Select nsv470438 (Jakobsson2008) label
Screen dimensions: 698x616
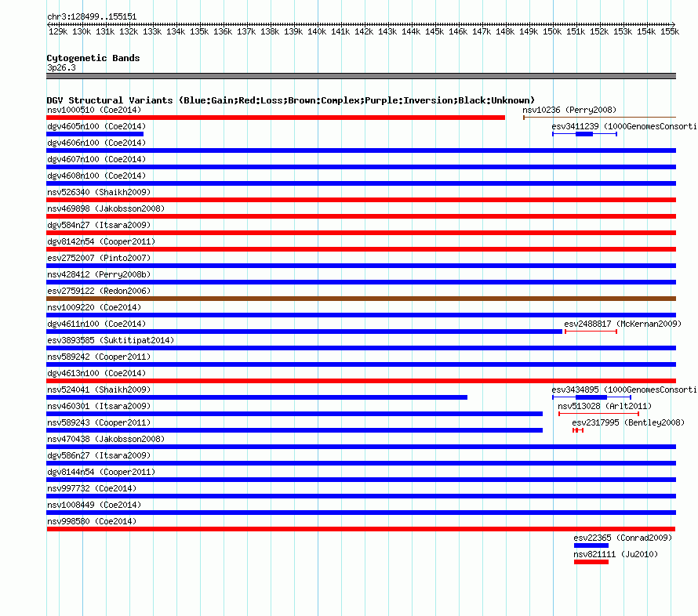point(106,439)
